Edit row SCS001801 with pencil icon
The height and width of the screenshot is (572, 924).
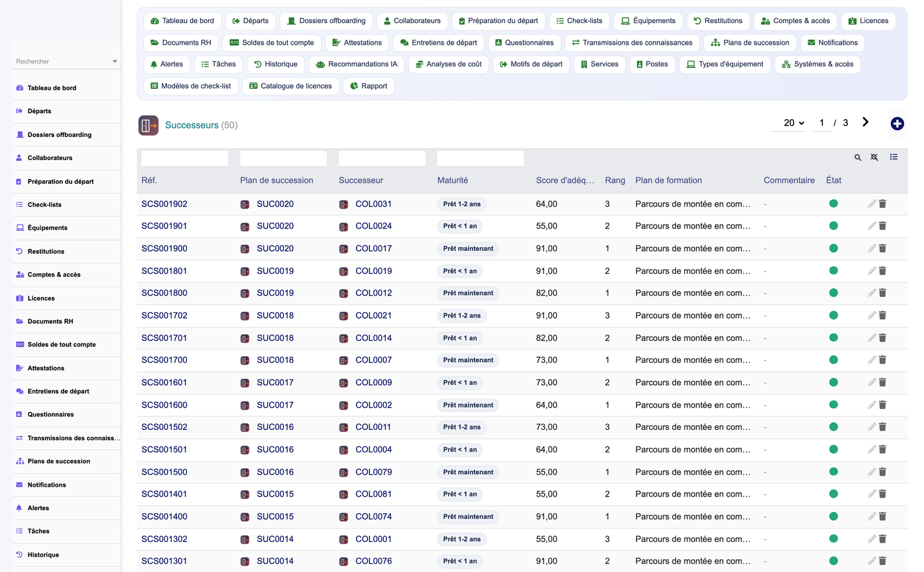[872, 271]
